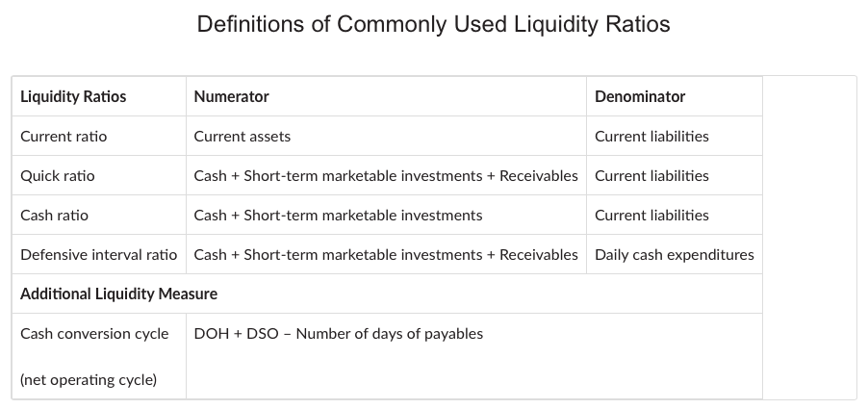Select the 'Additional Liquidity Measure' section heading

coord(118,294)
